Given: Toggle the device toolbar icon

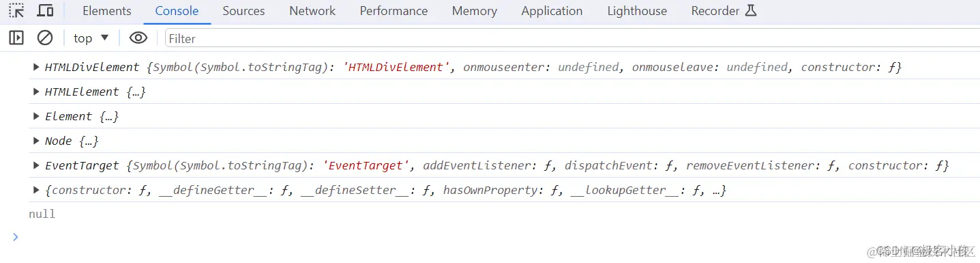Looking at the screenshot, I should tap(45, 11).
